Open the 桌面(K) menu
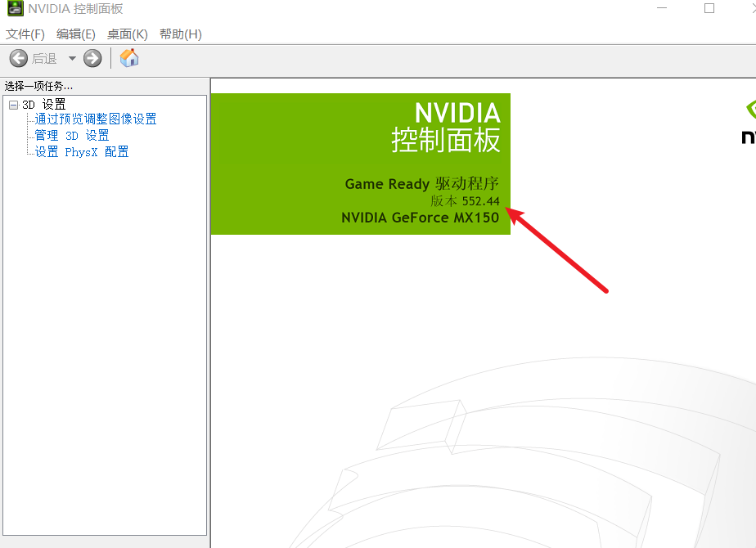 pyautogui.click(x=128, y=34)
